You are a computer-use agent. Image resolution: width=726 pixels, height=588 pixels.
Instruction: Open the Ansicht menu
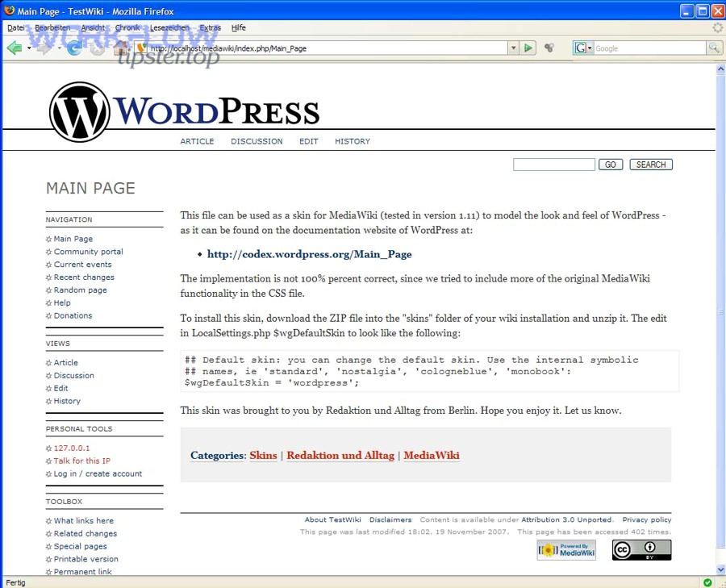[x=93, y=27]
